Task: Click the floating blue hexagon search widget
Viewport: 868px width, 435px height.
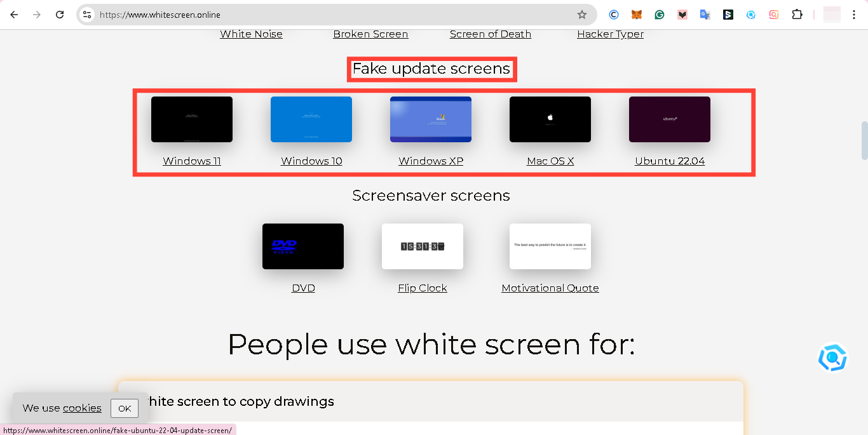Action: click(x=832, y=358)
